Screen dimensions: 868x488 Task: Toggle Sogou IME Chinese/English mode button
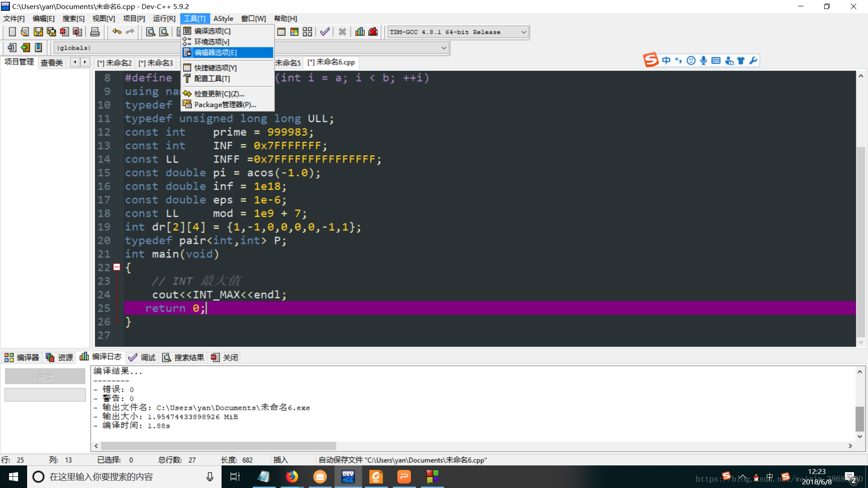[666, 61]
